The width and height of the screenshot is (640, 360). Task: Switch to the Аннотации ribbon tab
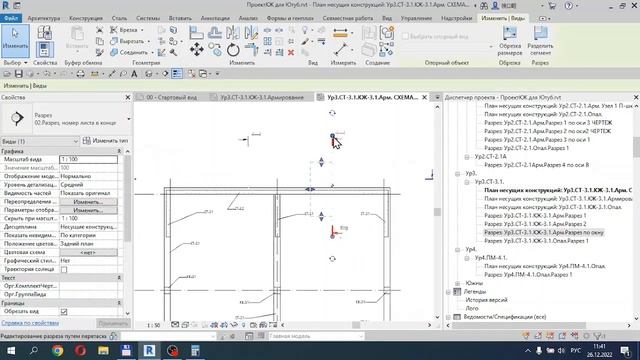[215, 18]
